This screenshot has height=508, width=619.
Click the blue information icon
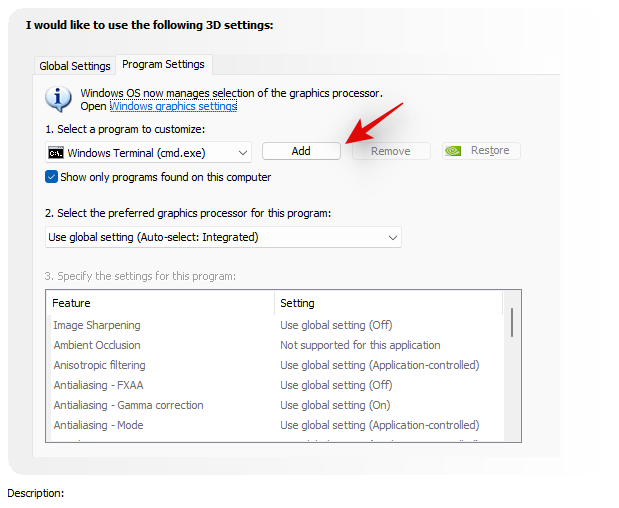[60, 98]
